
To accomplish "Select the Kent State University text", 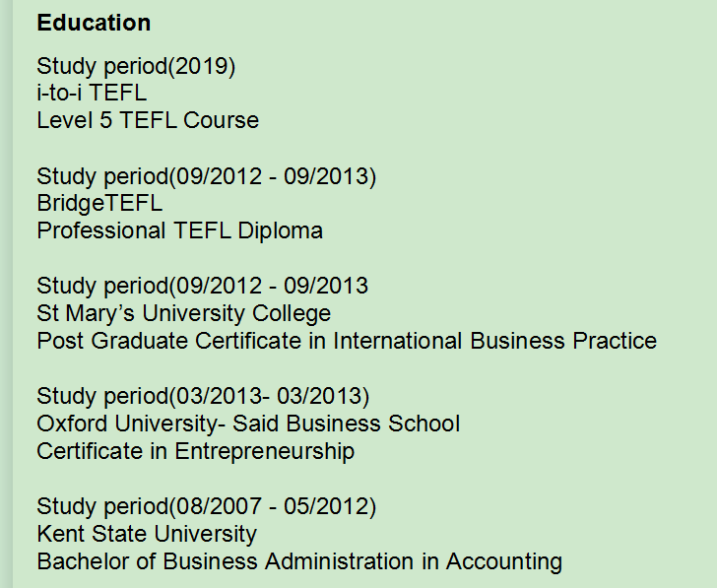I will tap(147, 535).
